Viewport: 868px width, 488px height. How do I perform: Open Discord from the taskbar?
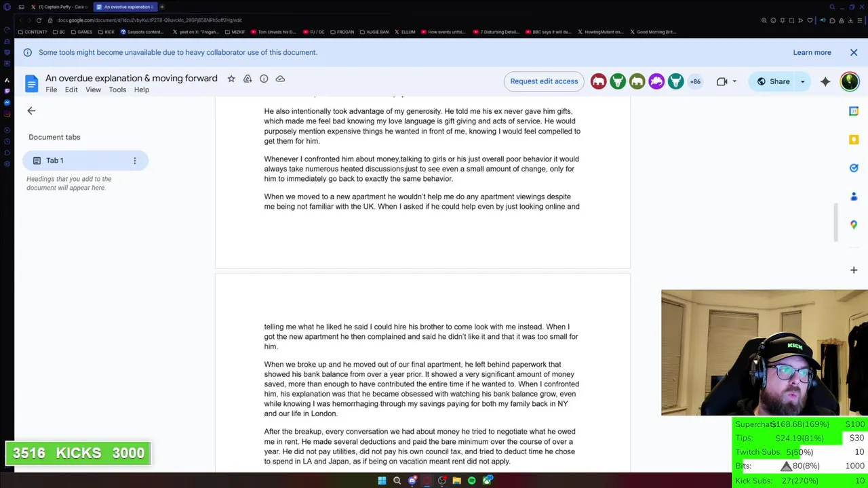pyautogui.click(x=412, y=481)
